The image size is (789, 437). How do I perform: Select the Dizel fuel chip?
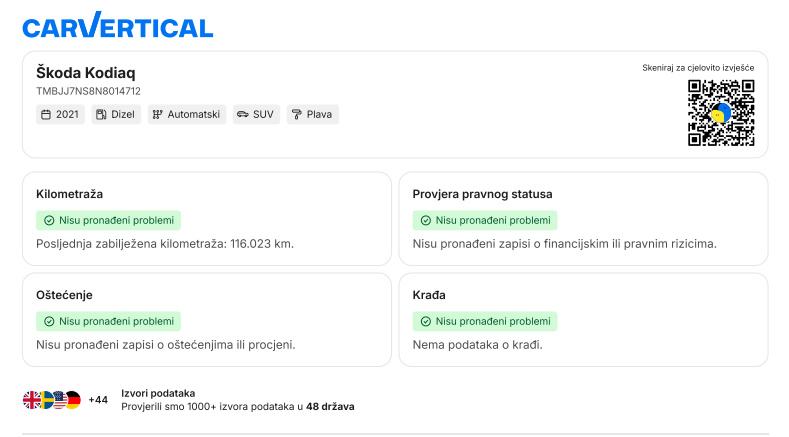[116, 115]
